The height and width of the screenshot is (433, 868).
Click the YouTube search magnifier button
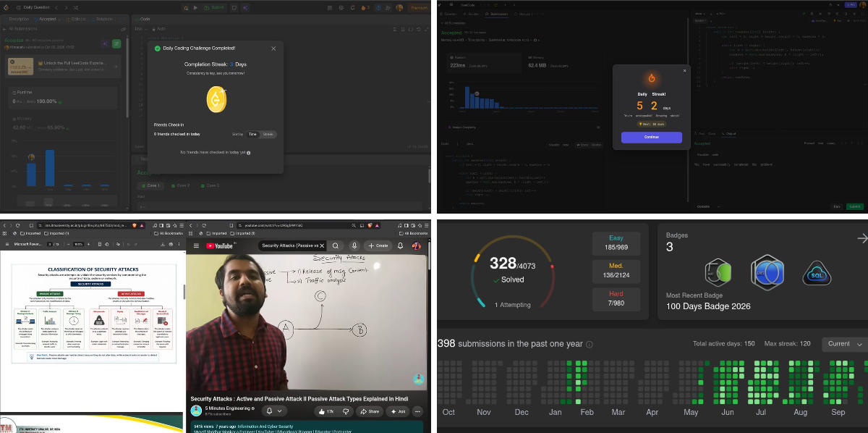point(336,245)
